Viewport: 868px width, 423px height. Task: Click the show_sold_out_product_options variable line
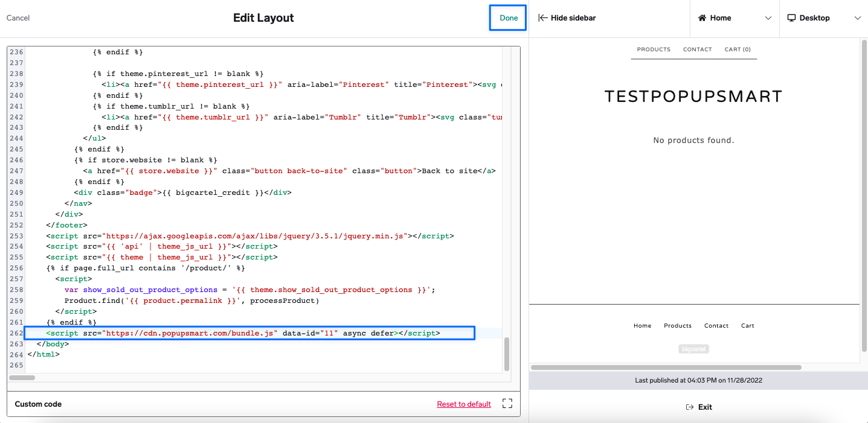[x=249, y=290]
